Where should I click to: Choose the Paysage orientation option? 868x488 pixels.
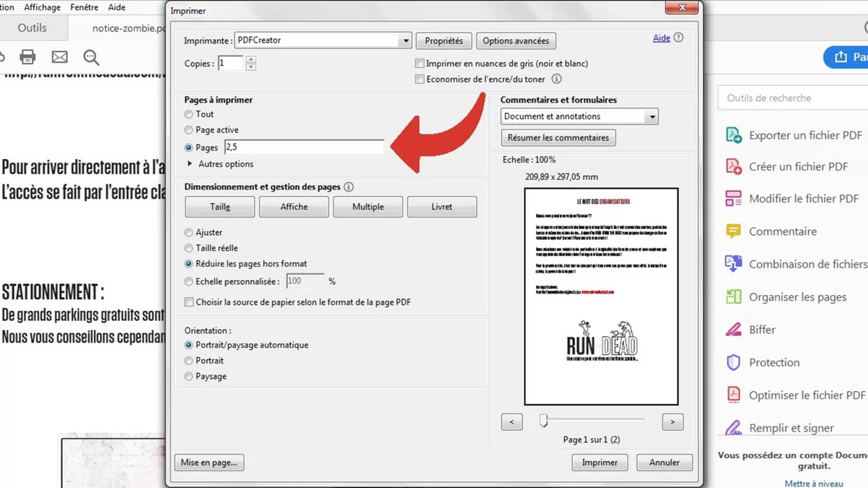coord(189,377)
